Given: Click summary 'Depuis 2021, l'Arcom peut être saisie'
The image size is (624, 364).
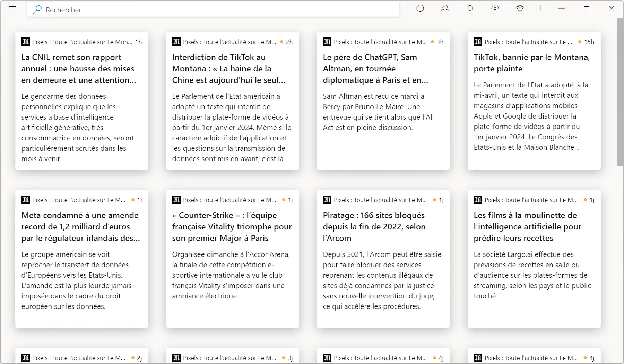Looking at the screenshot, I should click(382, 280).
